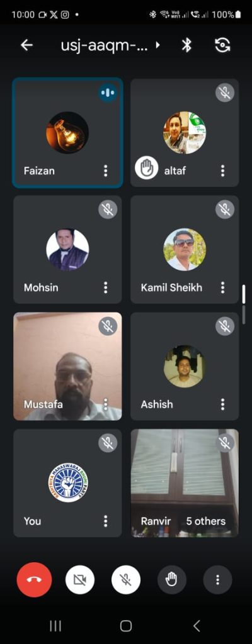The width and height of the screenshot is (252, 644).
Task: Open more options in the bottom bar
Action: click(217, 579)
